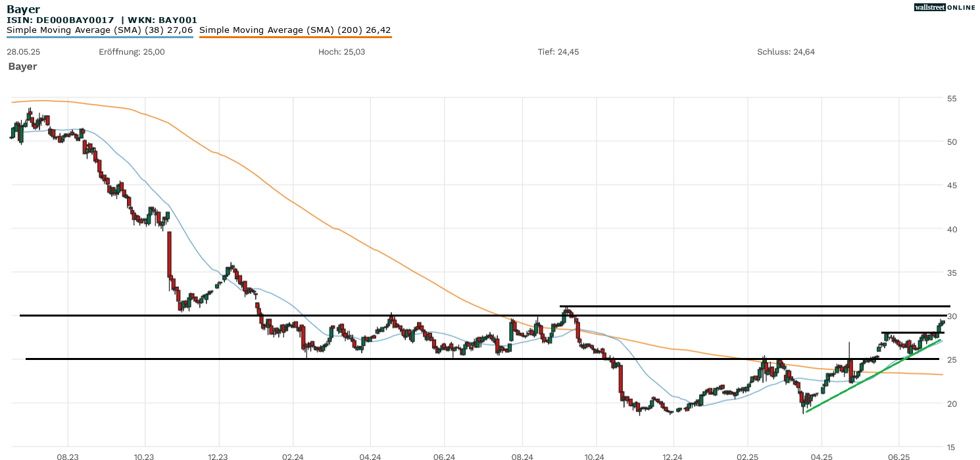This screenshot has height=460, width=980.
Task: Click the Hoch: 25,03 value
Action: point(340,52)
